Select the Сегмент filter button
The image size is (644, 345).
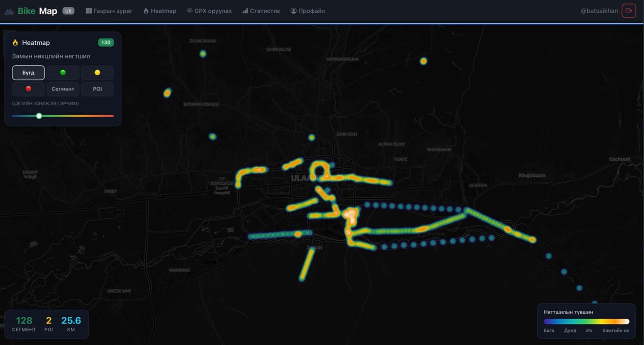tap(63, 89)
